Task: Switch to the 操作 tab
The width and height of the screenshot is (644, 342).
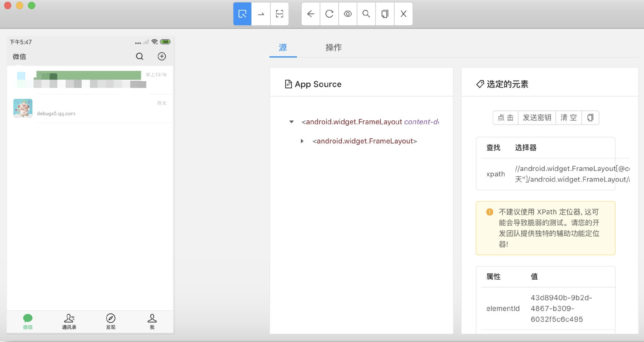Action: [x=334, y=48]
